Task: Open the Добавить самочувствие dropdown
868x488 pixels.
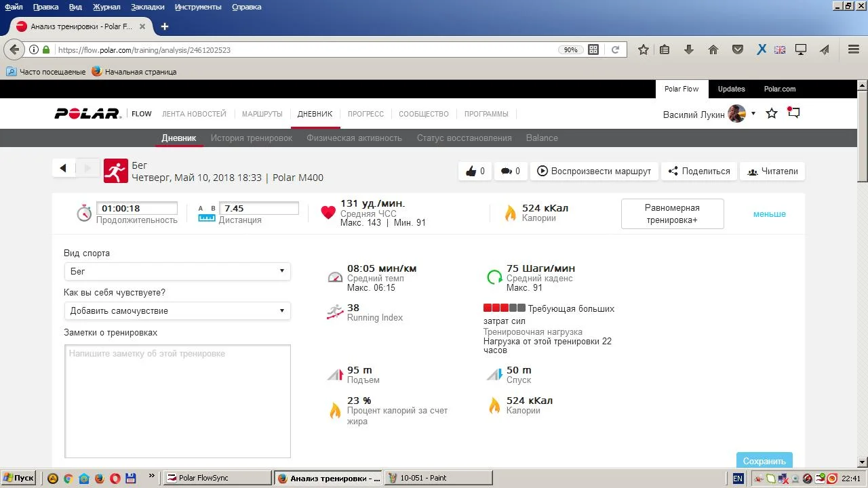Action: click(x=177, y=310)
